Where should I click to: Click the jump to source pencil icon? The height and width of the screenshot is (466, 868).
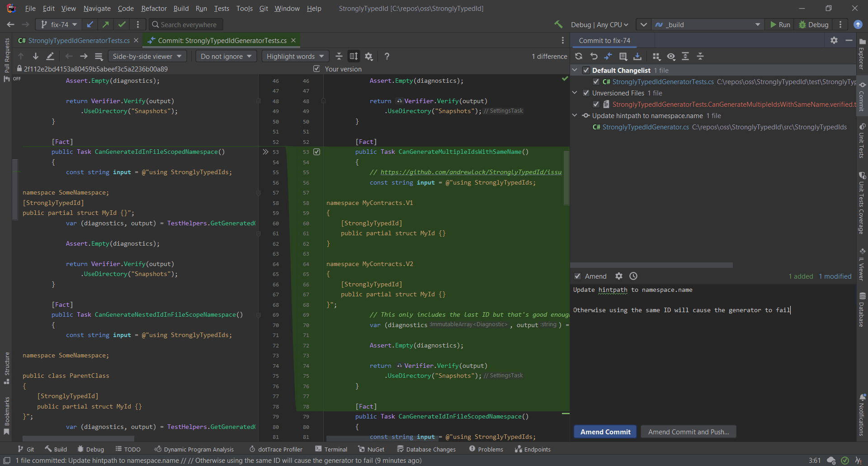click(x=50, y=56)
